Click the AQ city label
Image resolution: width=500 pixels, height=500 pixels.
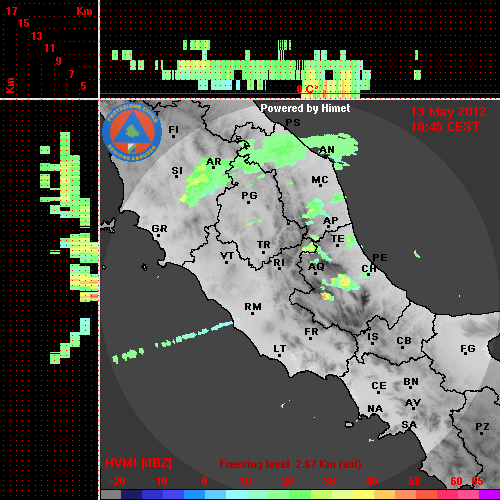click(x=316, y=267)
